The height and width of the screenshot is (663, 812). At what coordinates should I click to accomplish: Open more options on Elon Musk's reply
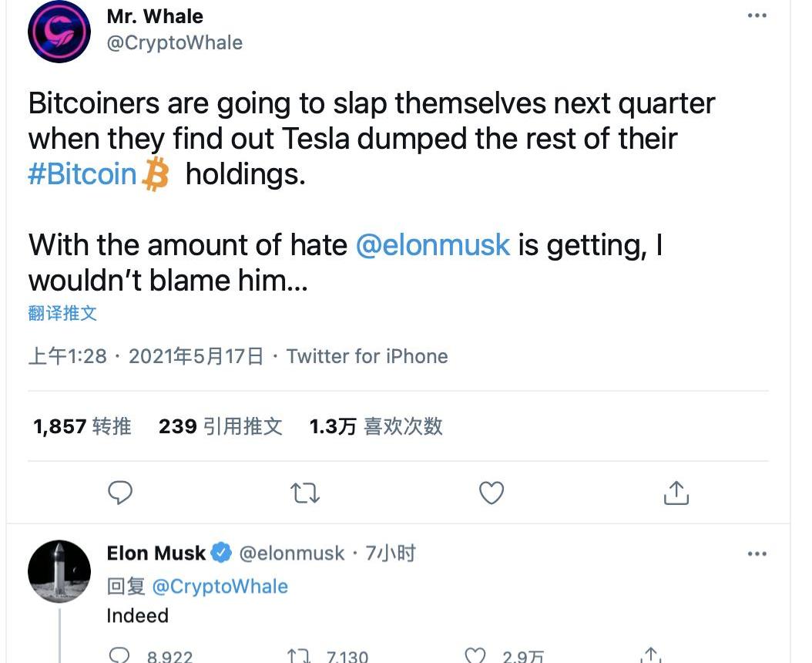click(x=757, y=554)
